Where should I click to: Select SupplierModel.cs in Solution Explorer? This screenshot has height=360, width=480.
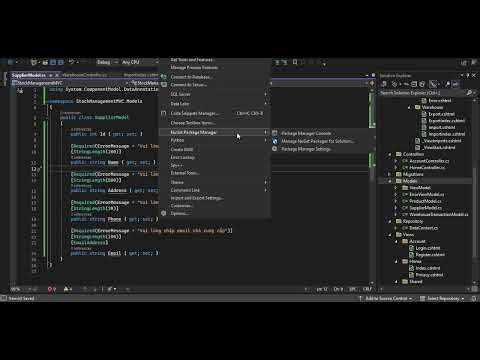pos(425,208)
